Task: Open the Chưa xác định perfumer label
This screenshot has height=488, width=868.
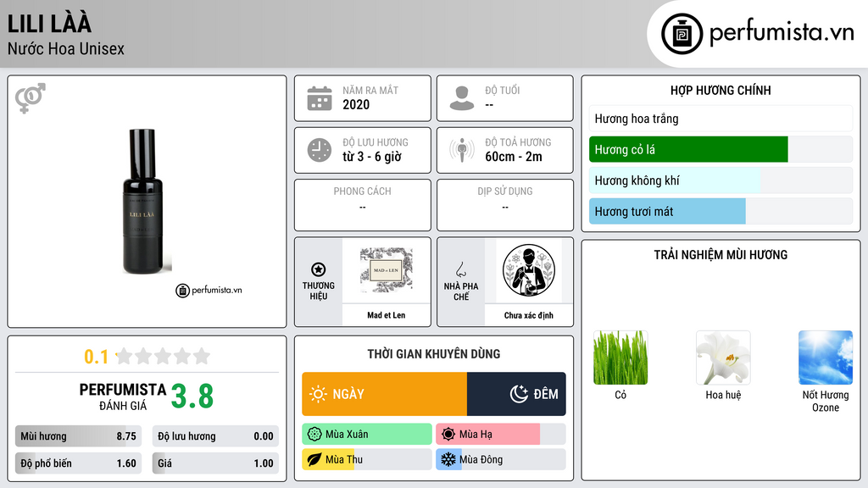Action: pyautogui.click(x=529, y=315)
